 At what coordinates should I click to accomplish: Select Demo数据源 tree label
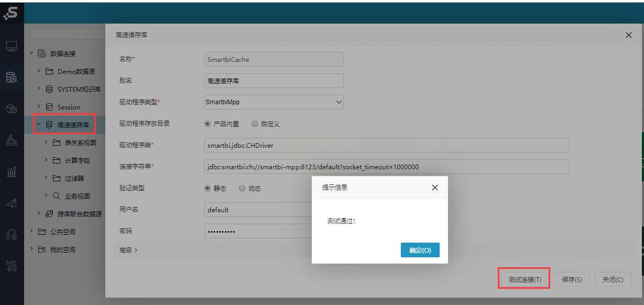[76, 71]
